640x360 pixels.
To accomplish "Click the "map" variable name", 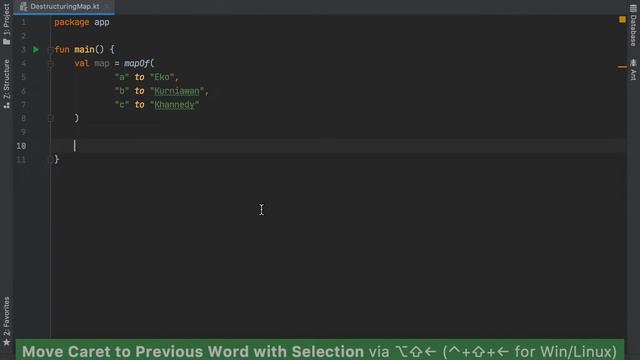I will (102, 63).
